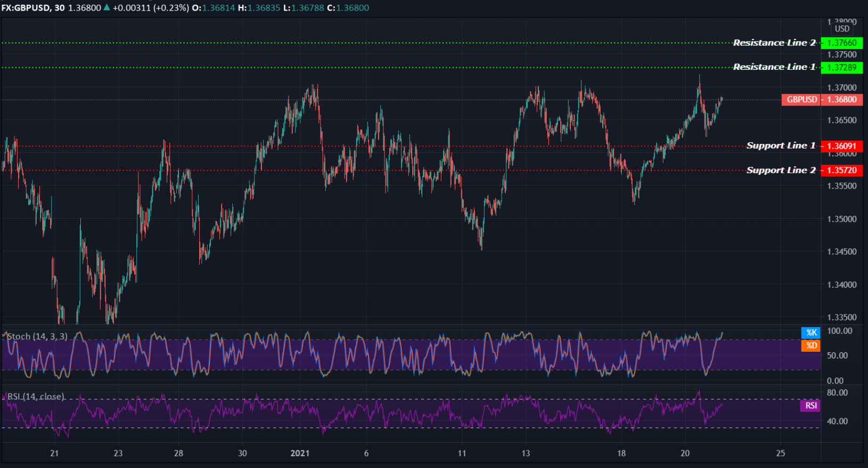
Task: Click the 80.00 RSI scale value
Action: coord(837,393)
